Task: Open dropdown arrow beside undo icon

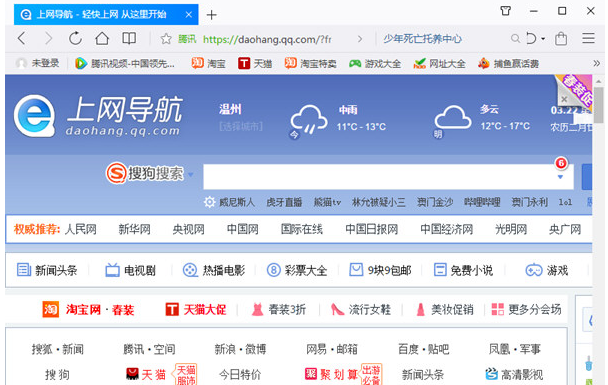Action: [543, 39]
